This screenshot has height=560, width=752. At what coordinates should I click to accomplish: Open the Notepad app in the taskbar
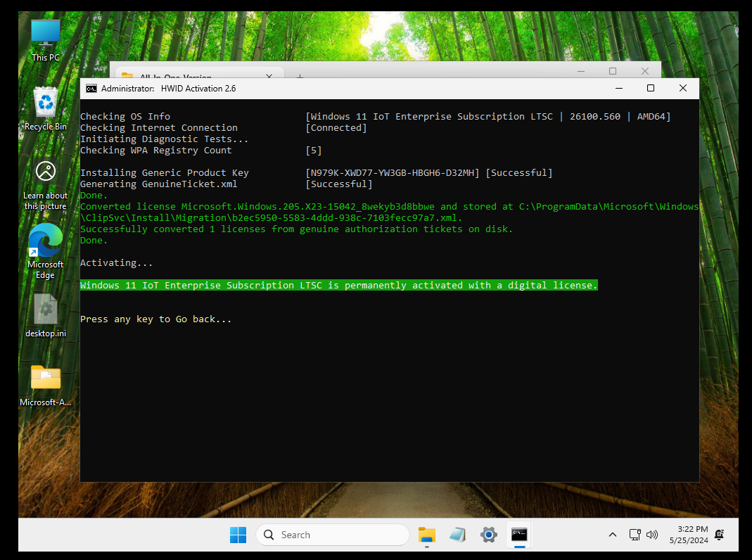click(457, 535)
